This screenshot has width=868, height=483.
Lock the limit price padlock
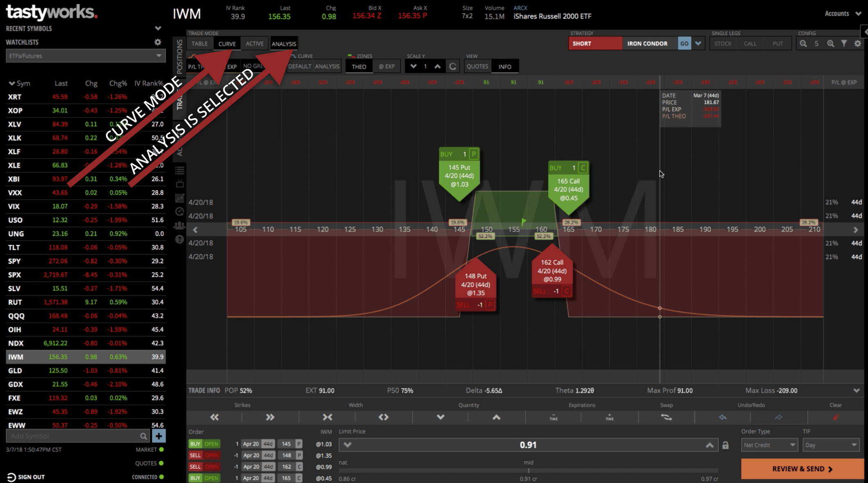tap(725, 445)
